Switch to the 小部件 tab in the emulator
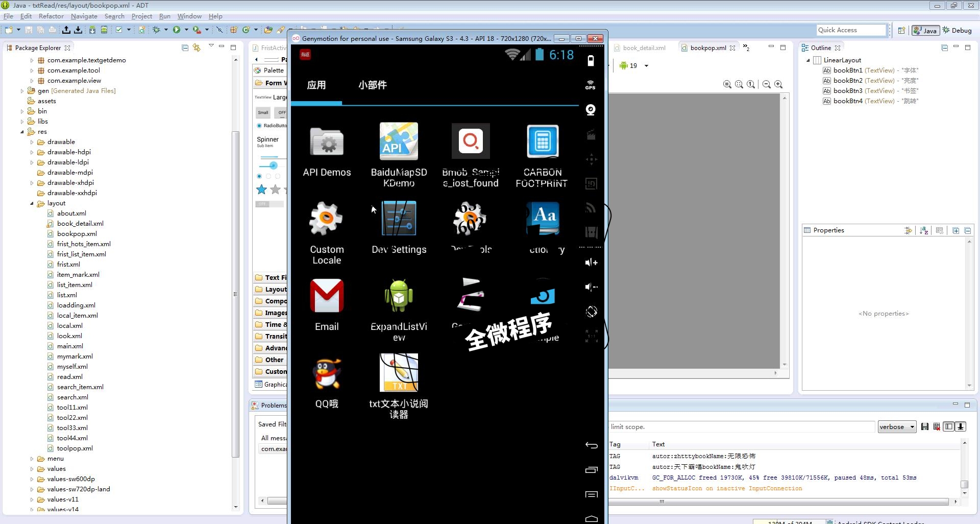 coord(373,85)
